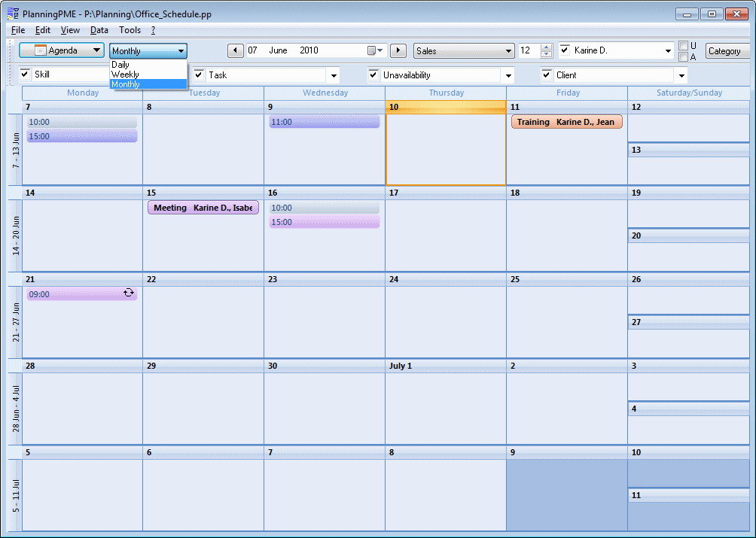Click the Agenda calendar icon
756x538 pixels.
(x=41, y=50)
